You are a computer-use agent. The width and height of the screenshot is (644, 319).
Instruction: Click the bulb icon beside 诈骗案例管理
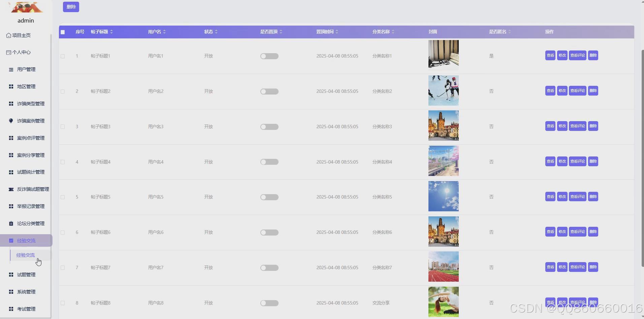coord(11,121)
